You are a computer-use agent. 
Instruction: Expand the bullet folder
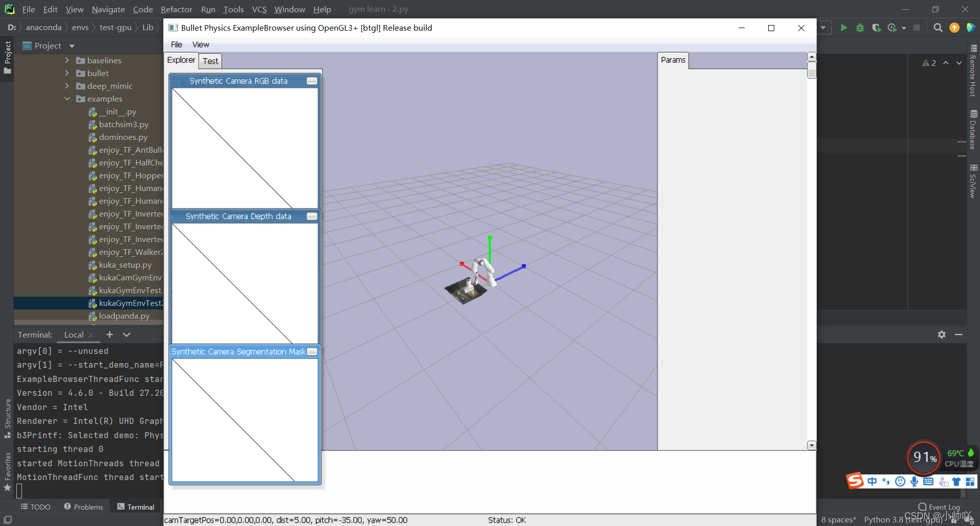[67, 73]
